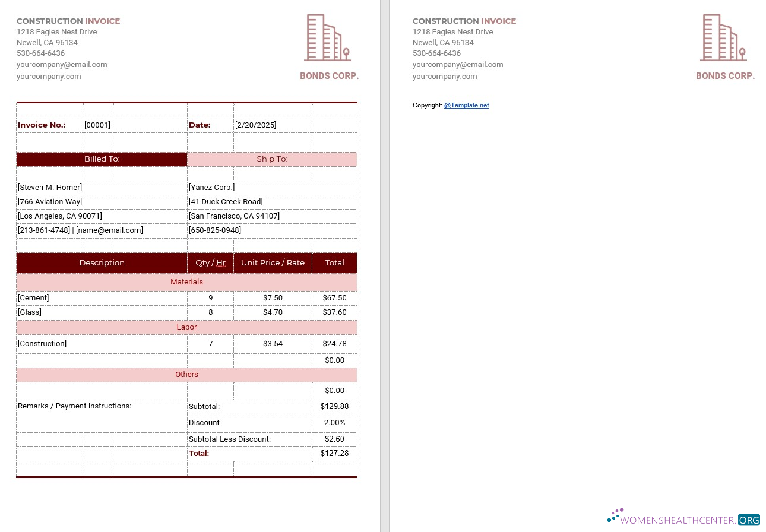Click the Total amount $127.28
The height and width of the screenshot is (532, 766).
click(x=334, y=453)
